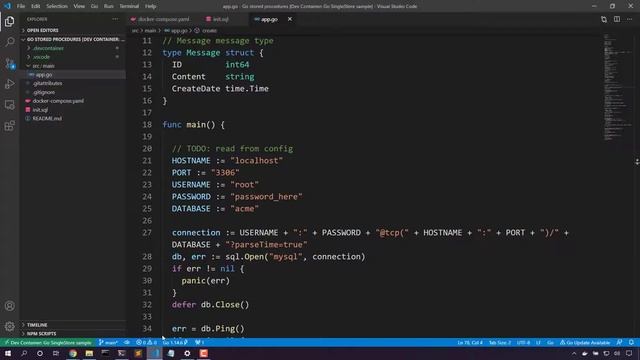The width and height of the screenshot is (640, 360).
Task: Click the errors and warnings count
Action: (147, 342)
